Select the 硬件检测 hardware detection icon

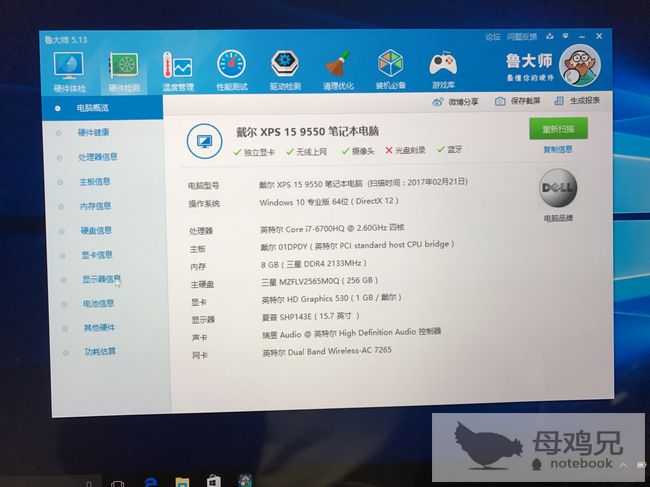click(124, 73)
